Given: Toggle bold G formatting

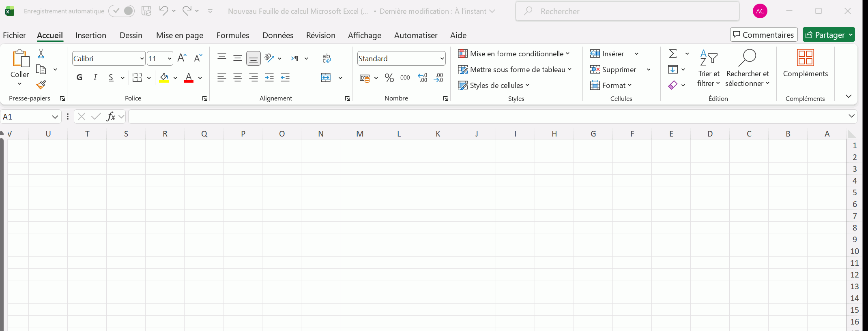Looking at the screenshot, I should pyautogui.click(x=79, y=77).
